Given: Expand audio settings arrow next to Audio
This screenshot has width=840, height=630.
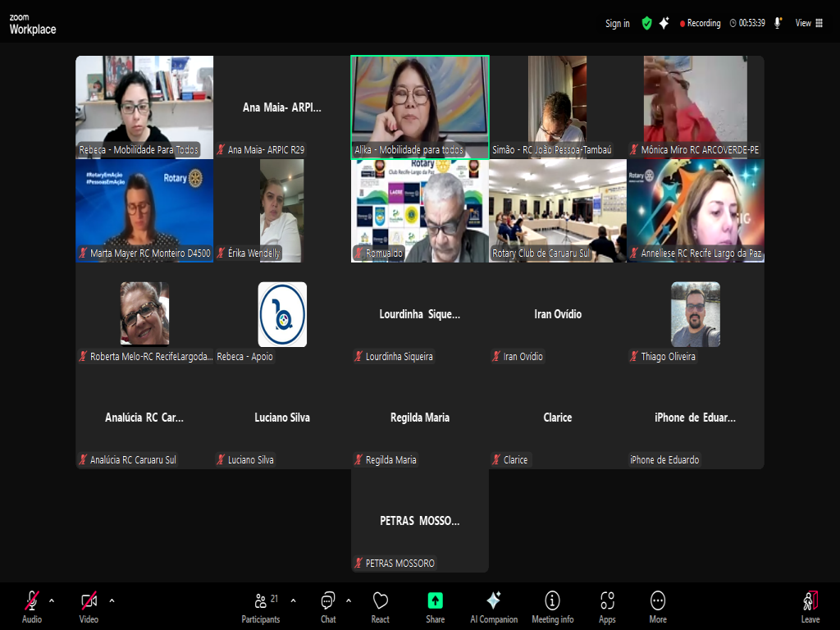Looking at the screenshot, I should 52,600.
